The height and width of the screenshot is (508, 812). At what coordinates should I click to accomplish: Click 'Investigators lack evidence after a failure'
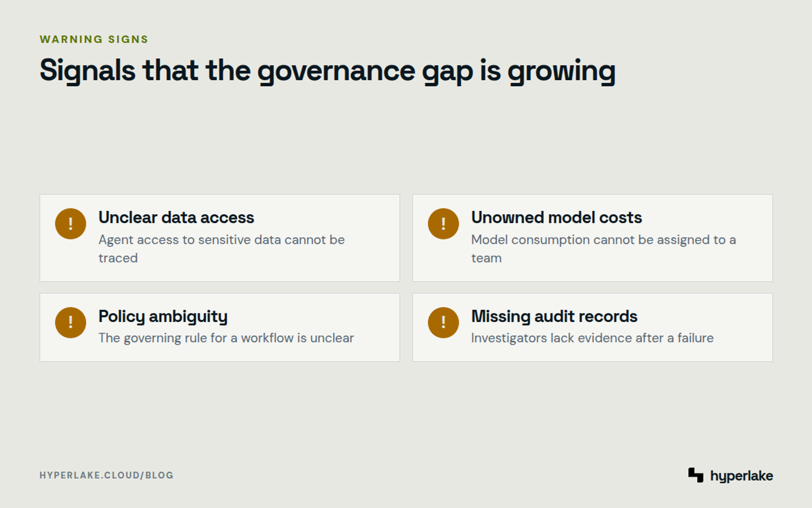click(592, 338)
